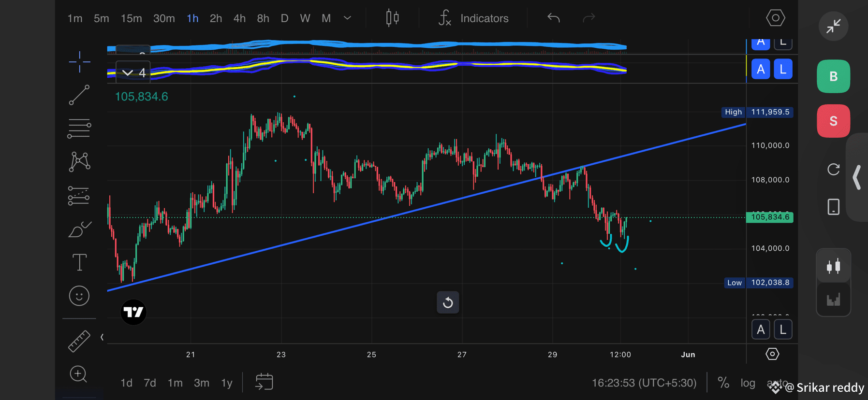
Task: Toggle auto scale A on indicator pane
Action: click(761, 69)
